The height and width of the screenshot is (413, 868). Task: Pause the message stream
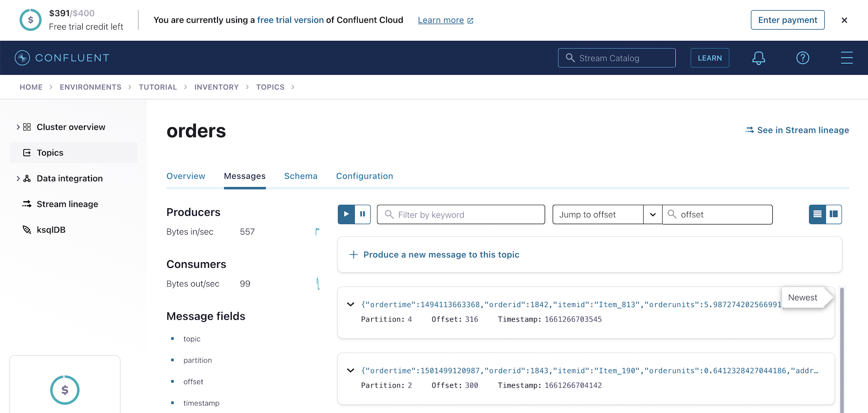pyautogui.click(x=362, y=214)
